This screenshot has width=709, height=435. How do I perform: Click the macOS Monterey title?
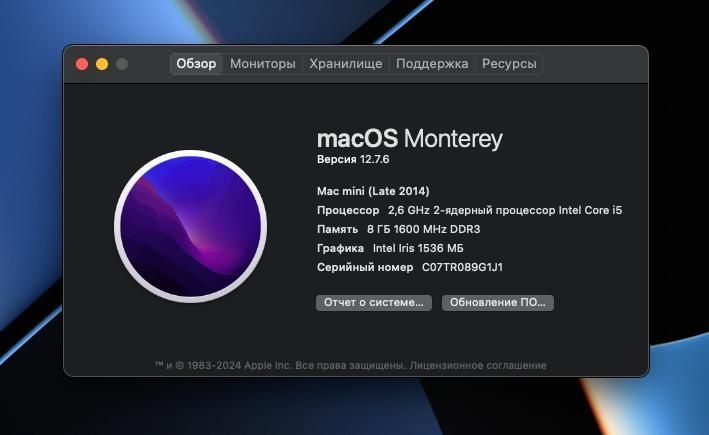[x=410, y=138]
